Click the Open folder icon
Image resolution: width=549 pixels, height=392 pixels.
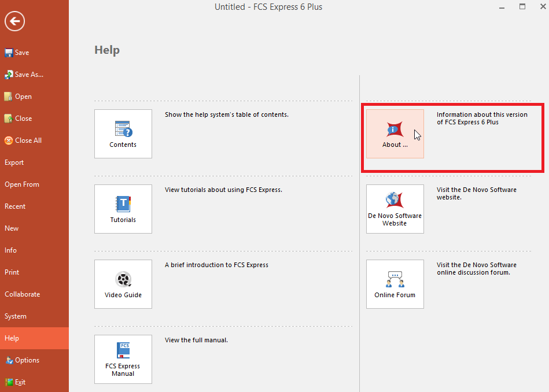coord(9,97)
